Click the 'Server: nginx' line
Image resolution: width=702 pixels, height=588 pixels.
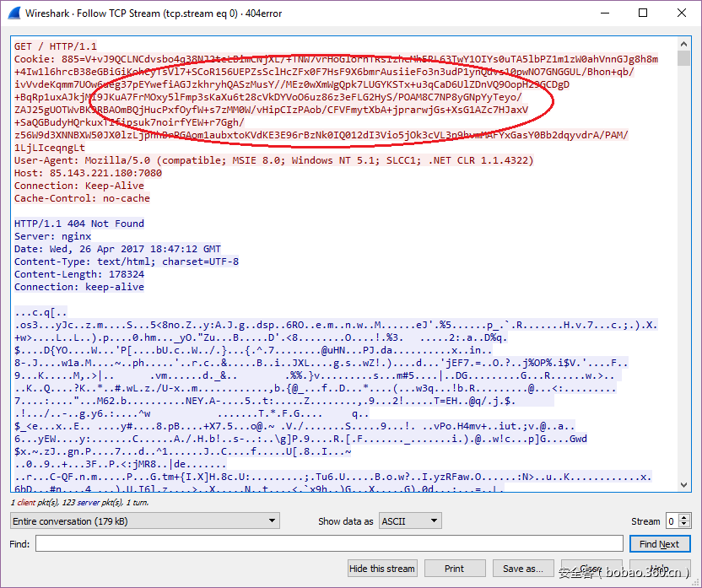(x=53, y=236)
